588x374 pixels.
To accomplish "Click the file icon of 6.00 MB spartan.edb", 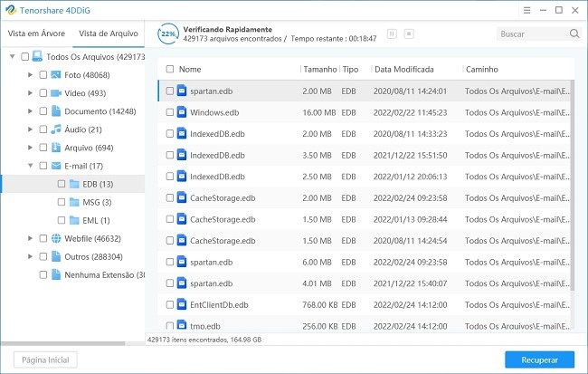I will 182,262.
